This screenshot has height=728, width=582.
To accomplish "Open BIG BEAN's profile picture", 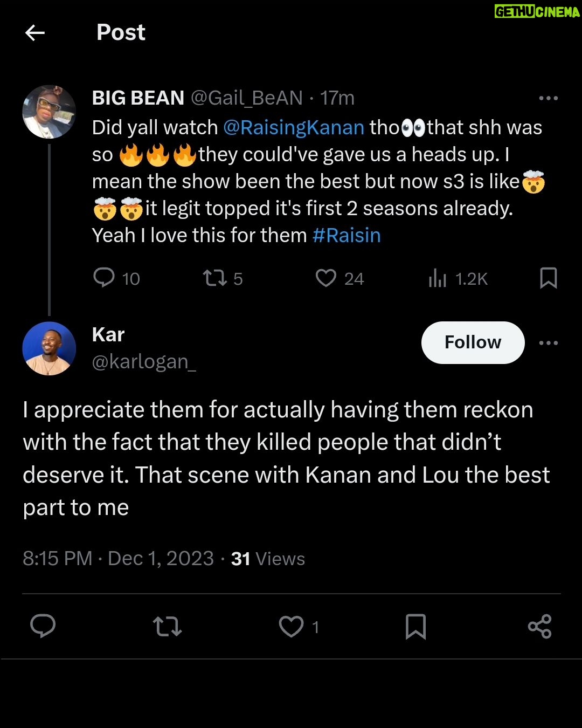I will [49, 112].
